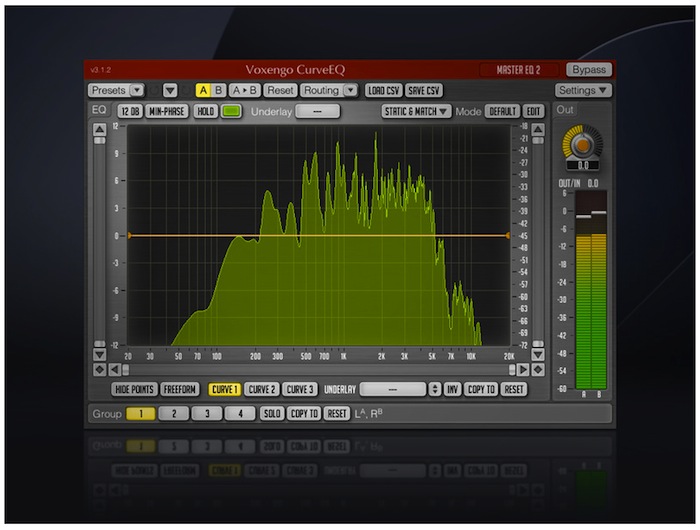Click the output gain value 0.0

click(583, 166)
